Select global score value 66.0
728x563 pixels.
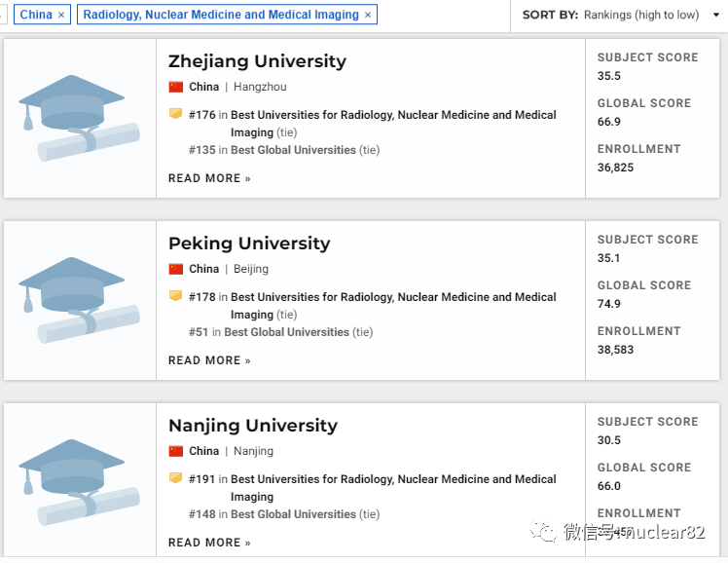(608, 486)
